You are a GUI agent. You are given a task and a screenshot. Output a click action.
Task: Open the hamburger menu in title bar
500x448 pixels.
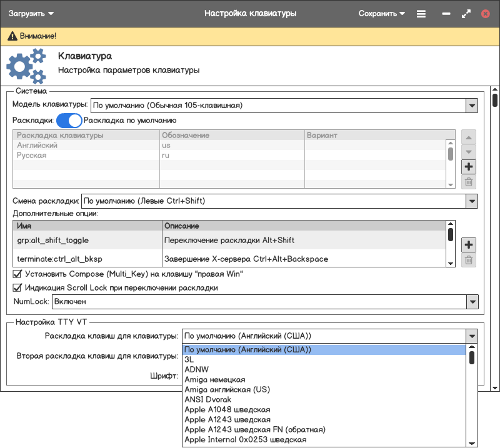pyautogui.click(x=421, y=13)
